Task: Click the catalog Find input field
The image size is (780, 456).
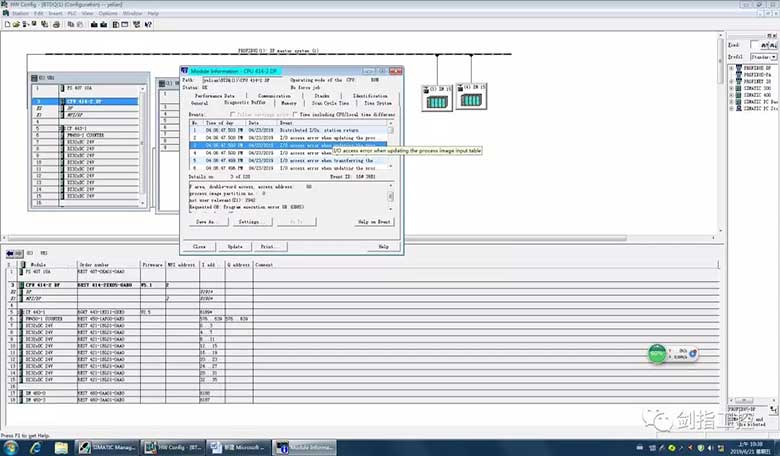Action: (754, 45)
